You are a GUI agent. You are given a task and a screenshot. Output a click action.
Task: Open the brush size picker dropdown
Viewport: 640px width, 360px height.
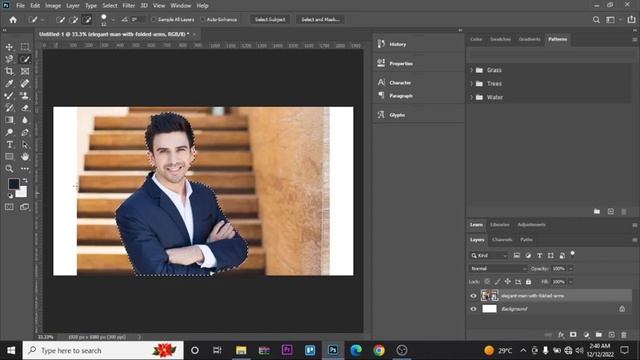(x=113, y=20)
